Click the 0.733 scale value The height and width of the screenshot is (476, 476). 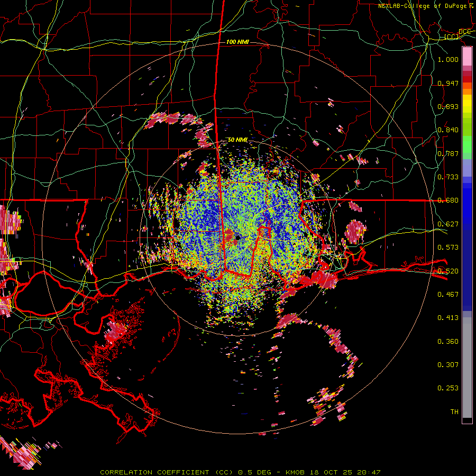point(448,177)
